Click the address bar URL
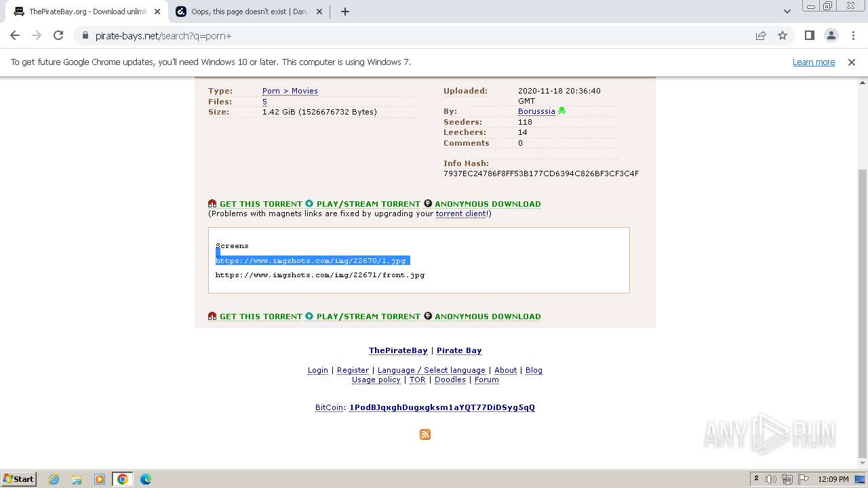868x488 pixels. [x=163, y=35]
